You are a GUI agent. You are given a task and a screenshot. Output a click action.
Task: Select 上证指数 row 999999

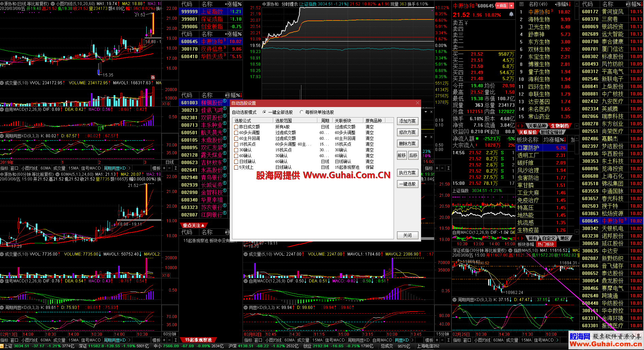(x=211, y=12)
